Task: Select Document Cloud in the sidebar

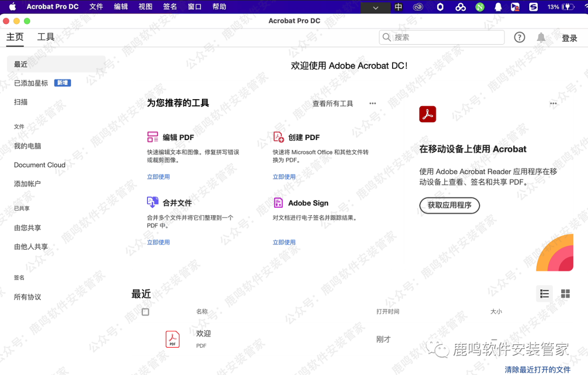Action: pyautogui.click(x=40, y=165)
